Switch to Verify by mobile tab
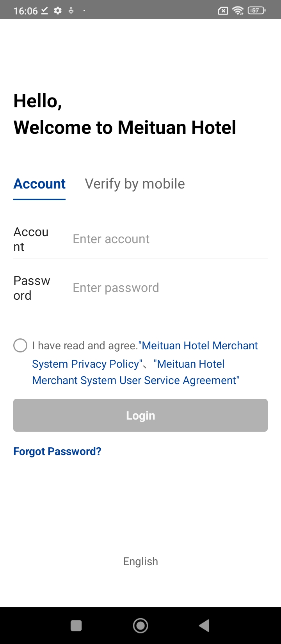The width and height of the screenshot is (281, 644). click(135, 184)
